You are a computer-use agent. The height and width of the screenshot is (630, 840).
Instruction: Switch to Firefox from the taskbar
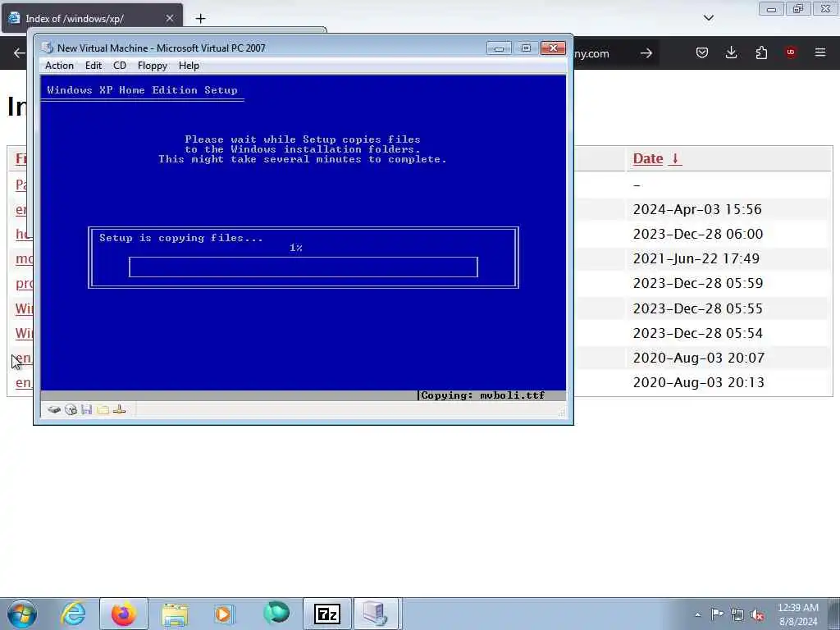(124, 614)
